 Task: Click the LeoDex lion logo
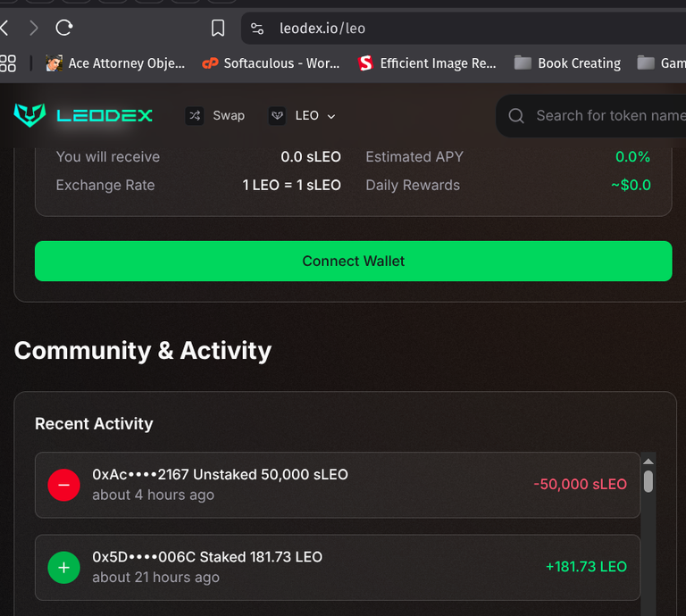pos(29,115)
